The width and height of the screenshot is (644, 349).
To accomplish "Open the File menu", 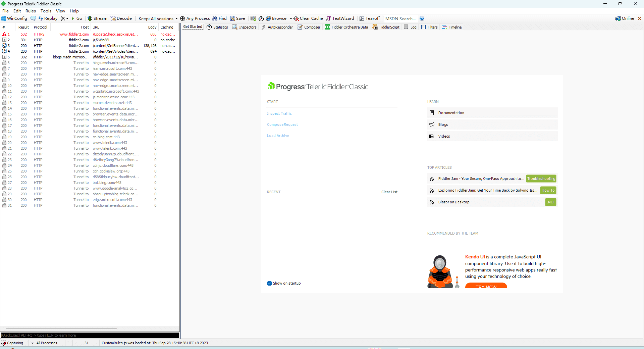I will [x=5, y=11].
